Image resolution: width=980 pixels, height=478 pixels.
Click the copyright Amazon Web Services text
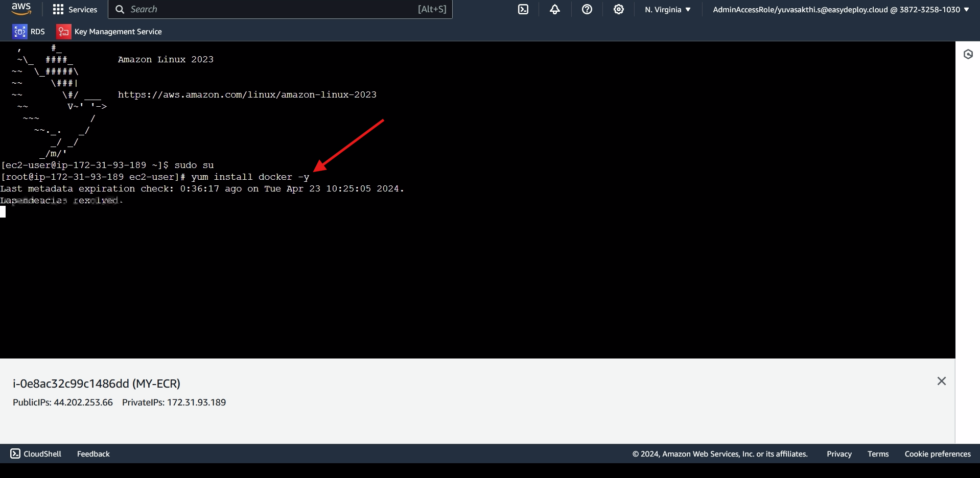[720, 454]
